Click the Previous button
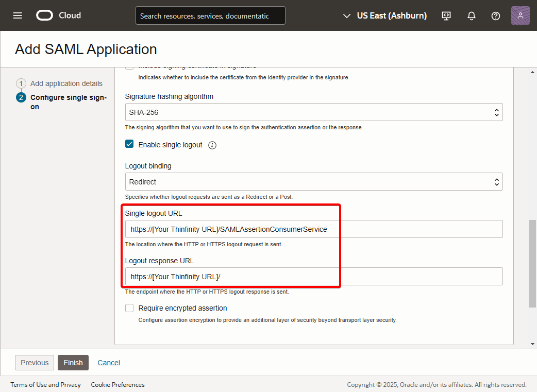Viewport: 537px width, 392px height. tap(35, 363)
